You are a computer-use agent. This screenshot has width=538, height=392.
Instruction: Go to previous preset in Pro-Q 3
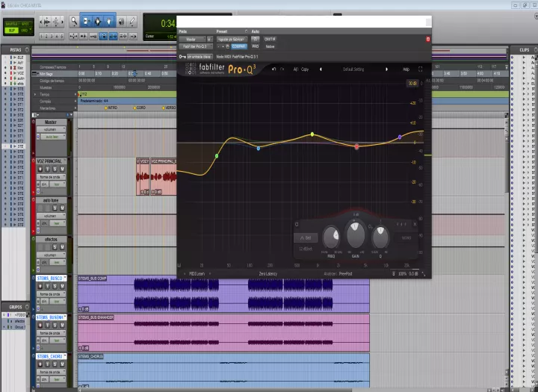click(x=321, y=69)
